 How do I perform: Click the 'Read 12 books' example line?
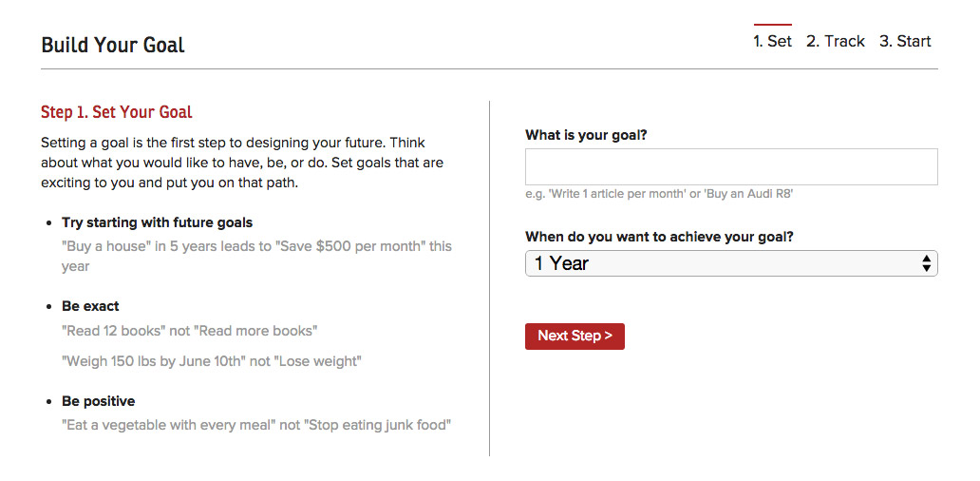click(x=189, y=331)
